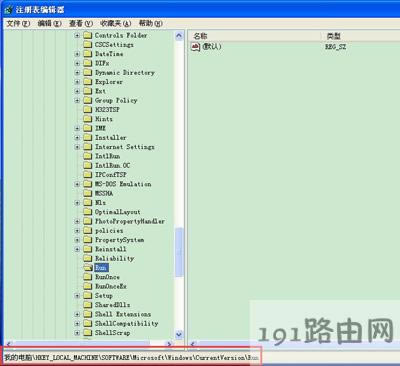Expand the Internet Settings key
This screenshot has height=366, width=400.
click(x=77, y=147)
